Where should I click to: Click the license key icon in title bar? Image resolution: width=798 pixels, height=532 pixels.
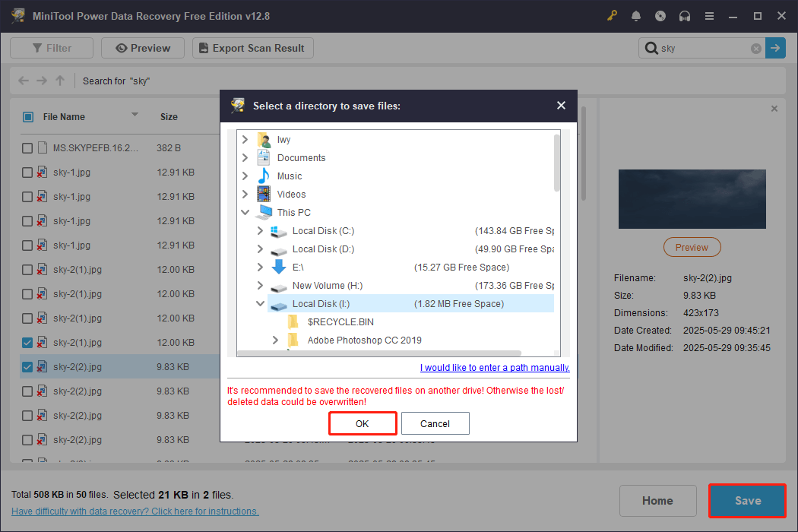click(x=613, y=15)
